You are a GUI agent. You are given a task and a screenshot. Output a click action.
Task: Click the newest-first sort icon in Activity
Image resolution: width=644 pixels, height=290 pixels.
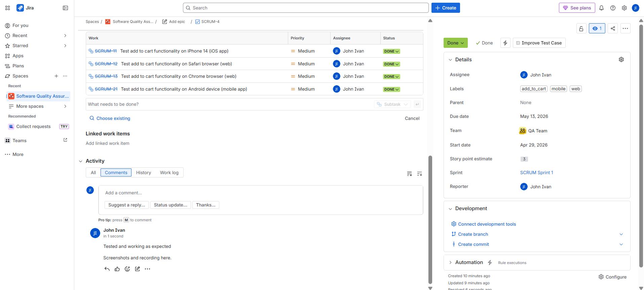[x=419, y=174]
